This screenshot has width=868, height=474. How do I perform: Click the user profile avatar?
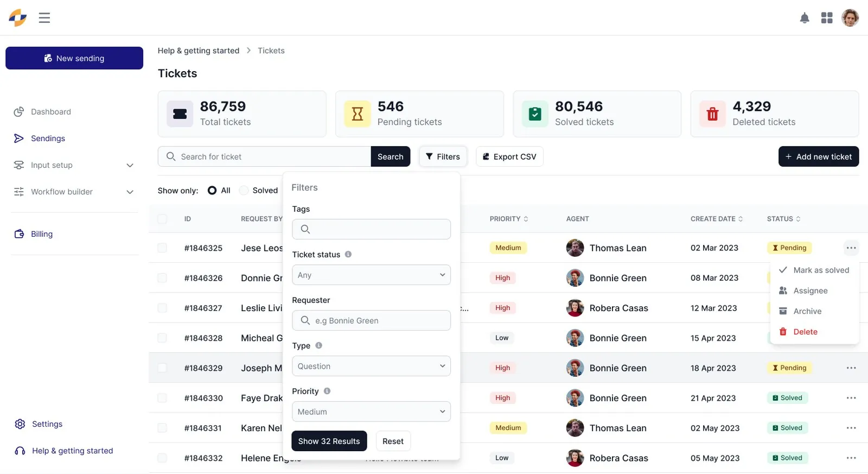pyautogui.click(x=850, y=18)
